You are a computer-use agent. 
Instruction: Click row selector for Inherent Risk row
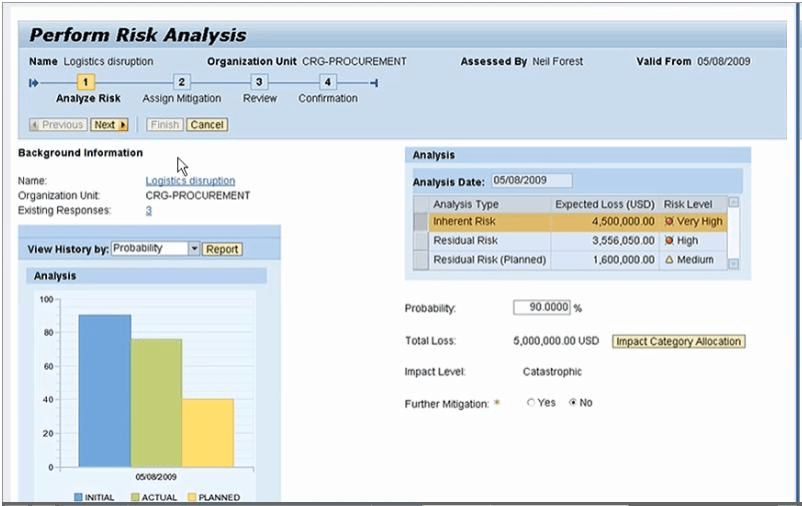(421, 222)
